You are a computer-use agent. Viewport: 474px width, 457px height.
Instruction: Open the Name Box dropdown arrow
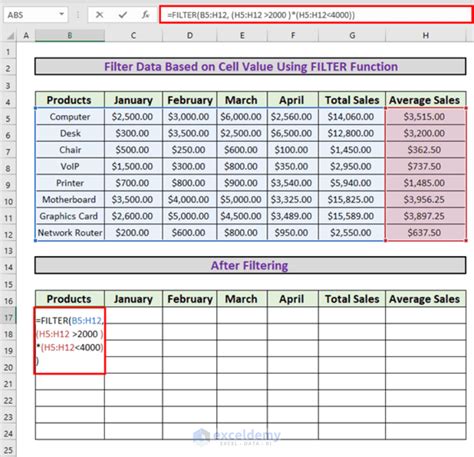coord(62,14)
